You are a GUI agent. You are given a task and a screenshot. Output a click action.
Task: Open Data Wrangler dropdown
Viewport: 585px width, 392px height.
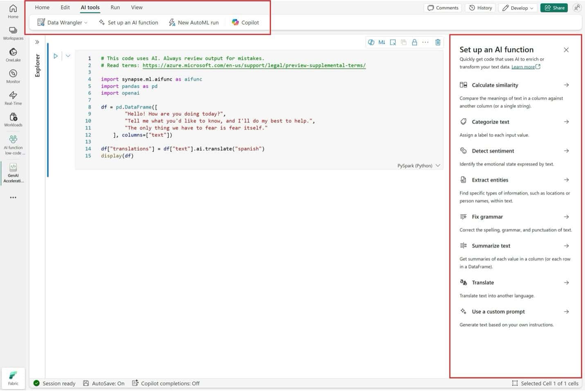point(62,22)
